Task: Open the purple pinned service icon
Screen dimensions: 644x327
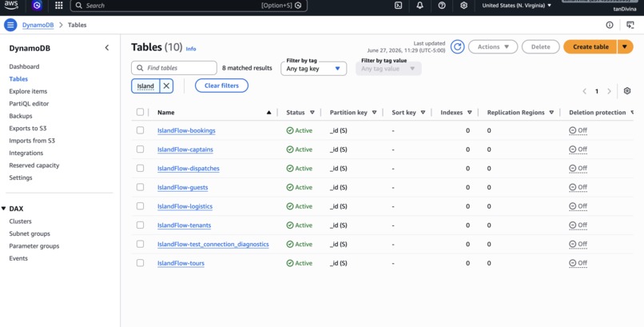Action: [x=37, y=6]
